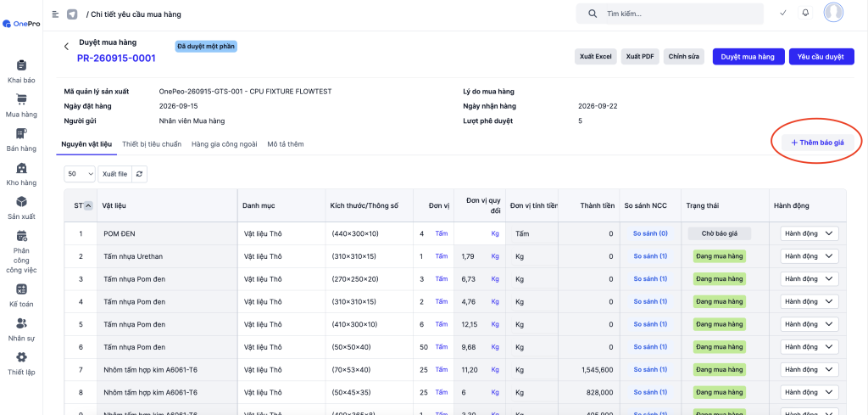Click the Duyệt mua hàng button
Viewport: 868px width, 415px height.
pyautogui.click(x=748, y=57)
